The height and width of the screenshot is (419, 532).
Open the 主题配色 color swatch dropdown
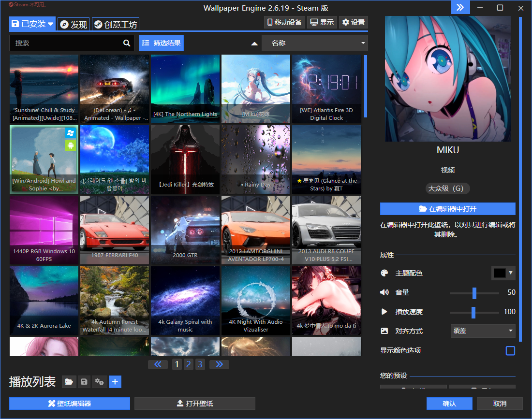point(503,273)
